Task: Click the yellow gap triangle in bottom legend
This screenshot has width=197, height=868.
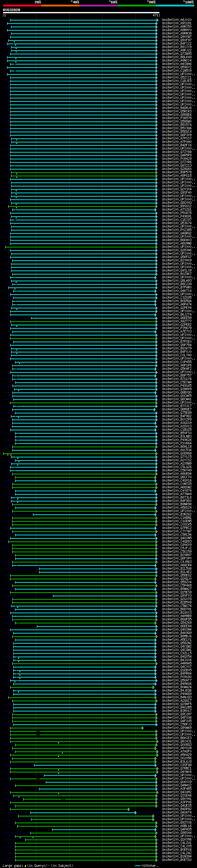Action: pos(25,866)
